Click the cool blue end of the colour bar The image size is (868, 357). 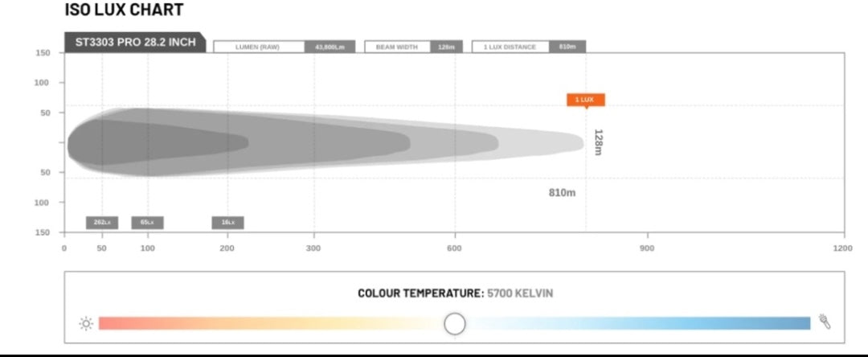800,323
